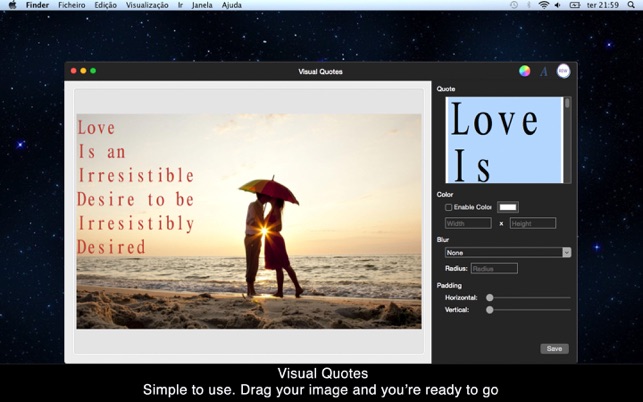Focus the Width input field
The height and width of the screenshot is (402, 643).
pyautogui.click(x=468, y=223)
